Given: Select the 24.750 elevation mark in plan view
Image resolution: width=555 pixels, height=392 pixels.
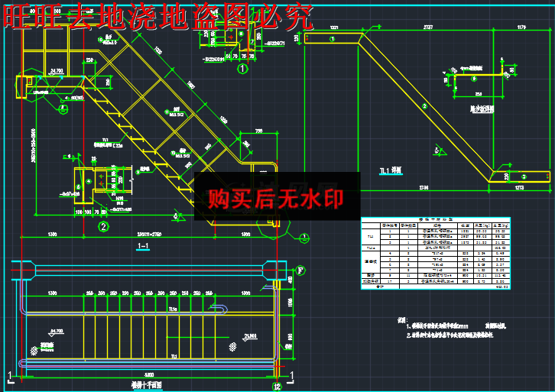Looking at the screenshot, I should [57, 331].
